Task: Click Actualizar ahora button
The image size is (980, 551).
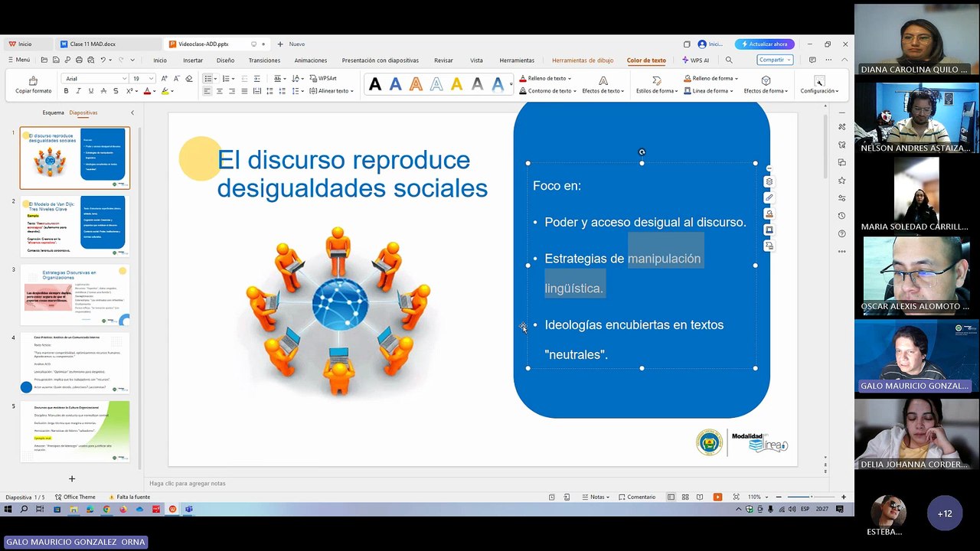Action: tap(764, 44)
